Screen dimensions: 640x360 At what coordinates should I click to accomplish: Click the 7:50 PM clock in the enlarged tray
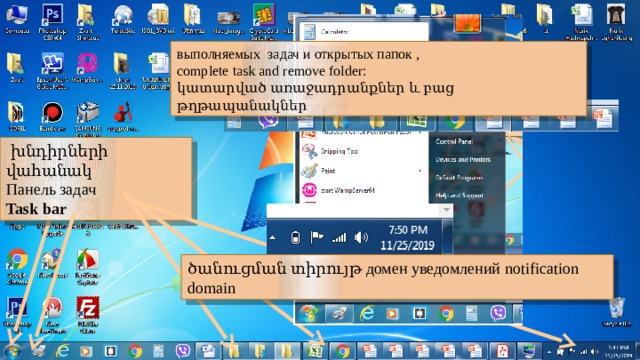407,238
